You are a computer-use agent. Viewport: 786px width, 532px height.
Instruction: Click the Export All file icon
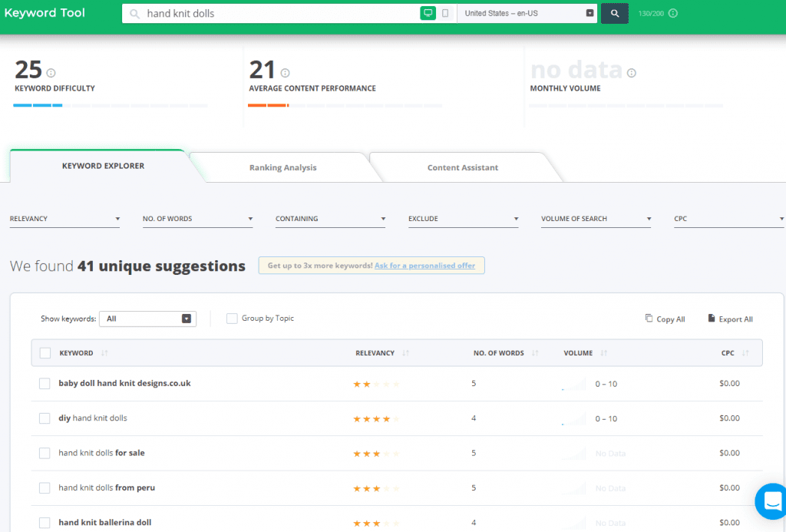712,319
